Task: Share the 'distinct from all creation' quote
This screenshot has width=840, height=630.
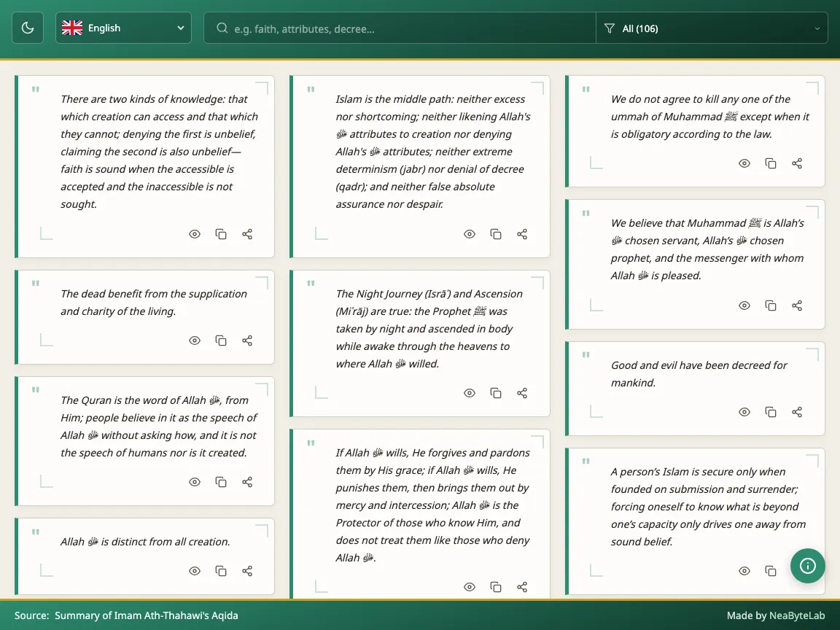Action: point(247,571)
